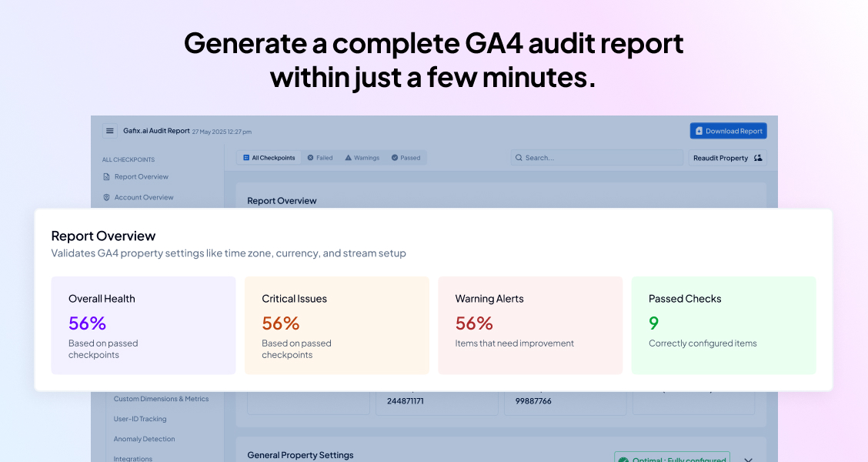
Task: Select the Overall Health card
Action: [x=143, y=326]
